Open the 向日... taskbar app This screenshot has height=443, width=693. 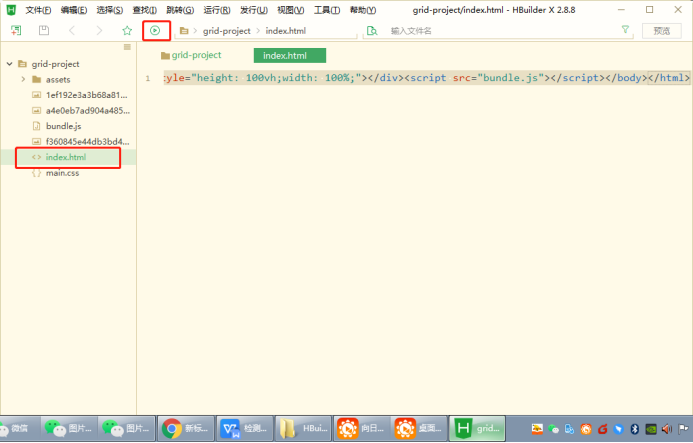[x=362, y=428]
